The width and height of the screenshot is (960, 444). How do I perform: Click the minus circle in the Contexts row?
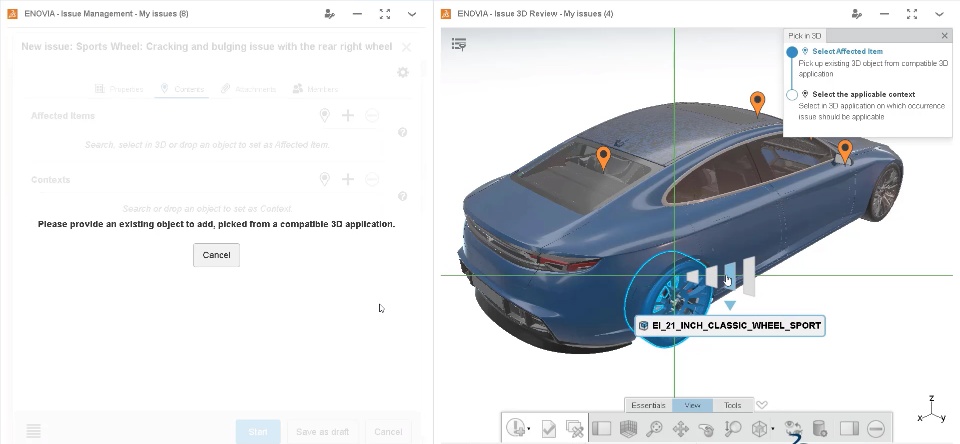(x=372, y=179)
